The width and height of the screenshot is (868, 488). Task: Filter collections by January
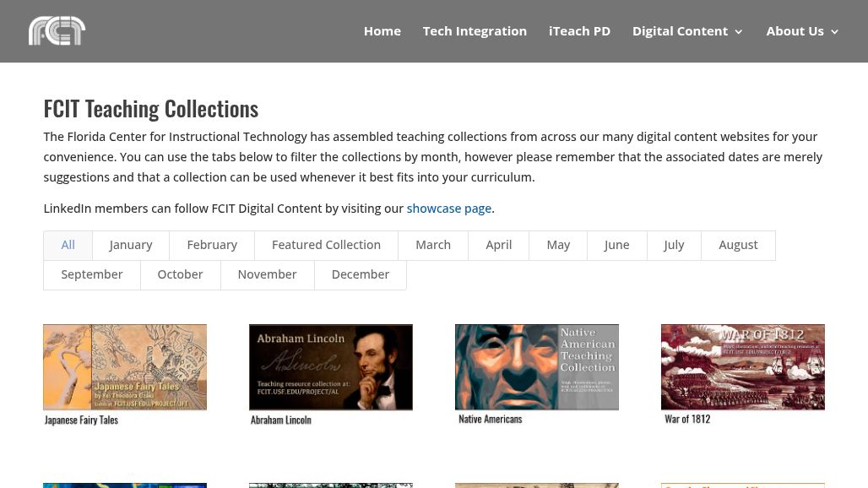point(130,245)
